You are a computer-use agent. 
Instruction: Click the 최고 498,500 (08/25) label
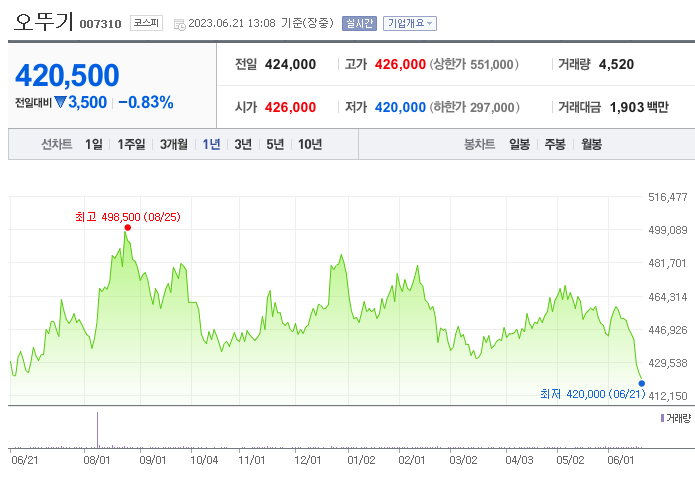pos(128,217)
